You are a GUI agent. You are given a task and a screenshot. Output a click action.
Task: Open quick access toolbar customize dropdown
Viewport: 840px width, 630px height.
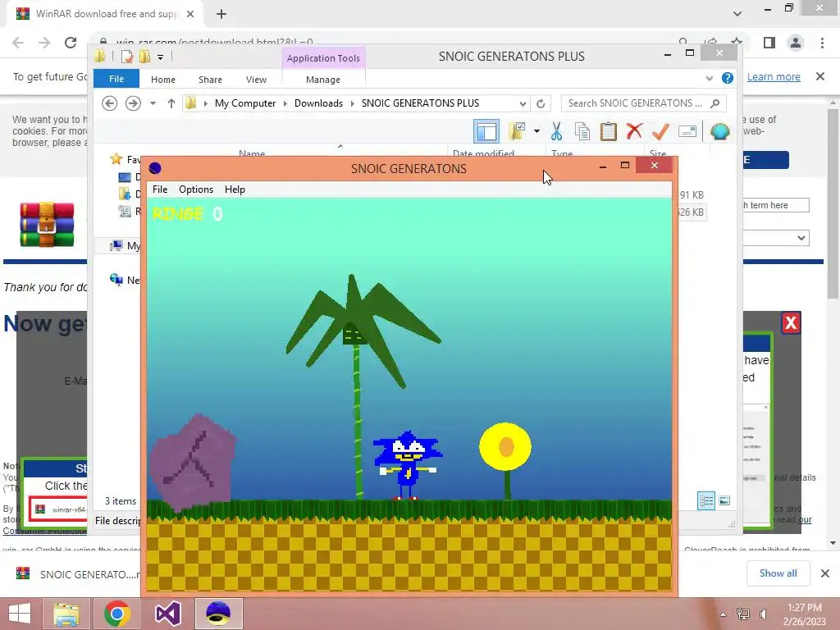(160, 57)
